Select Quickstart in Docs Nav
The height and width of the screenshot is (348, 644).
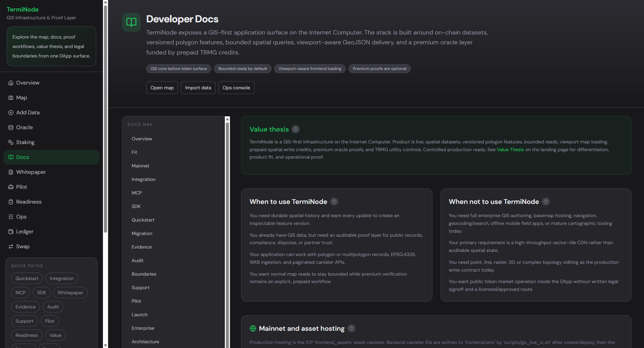click(x=173, y=220)
